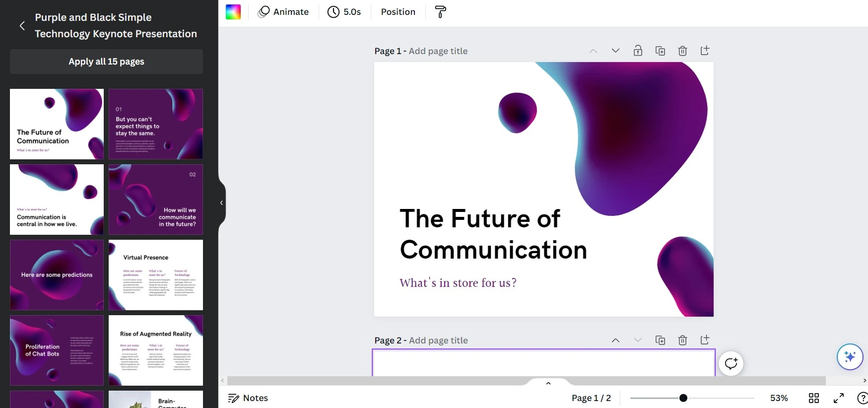Click the scrollbar's left arrow
The image size is (868, 408).
point(222,381)
